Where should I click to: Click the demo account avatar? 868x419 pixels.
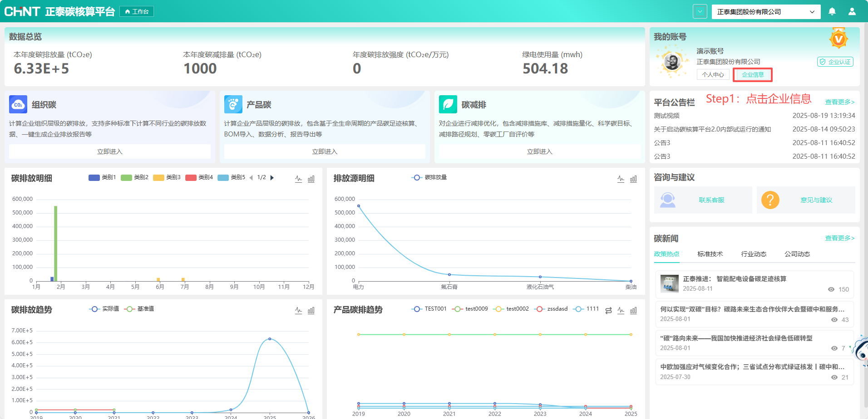[672, 62]
